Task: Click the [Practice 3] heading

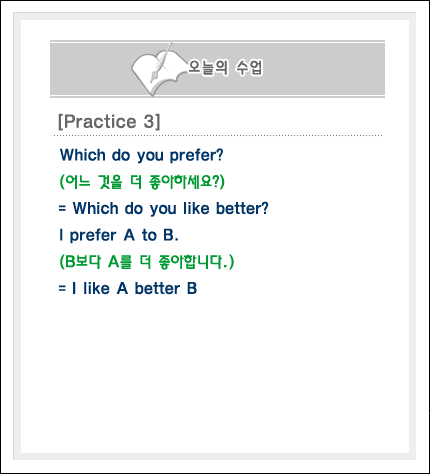Action: (109, 121)
